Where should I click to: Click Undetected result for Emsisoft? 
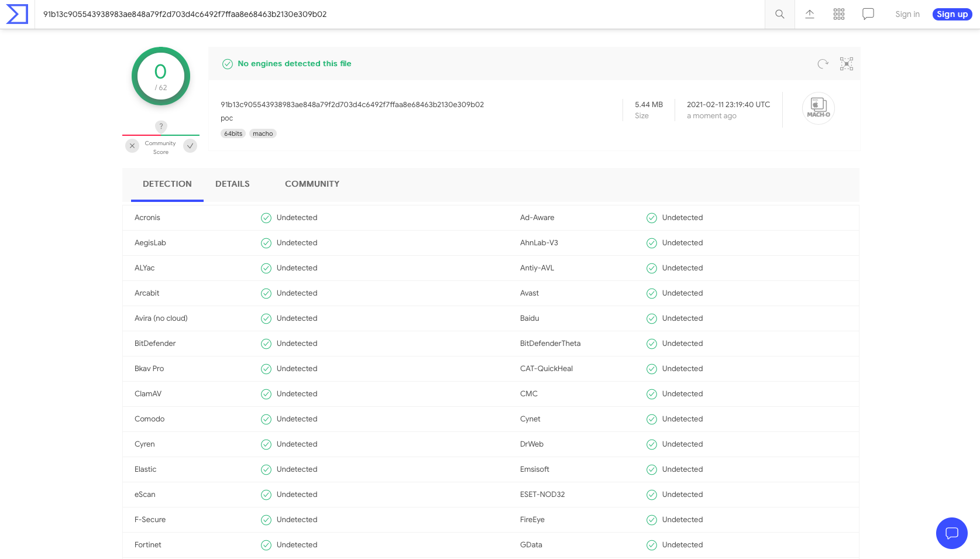(683, 469)
